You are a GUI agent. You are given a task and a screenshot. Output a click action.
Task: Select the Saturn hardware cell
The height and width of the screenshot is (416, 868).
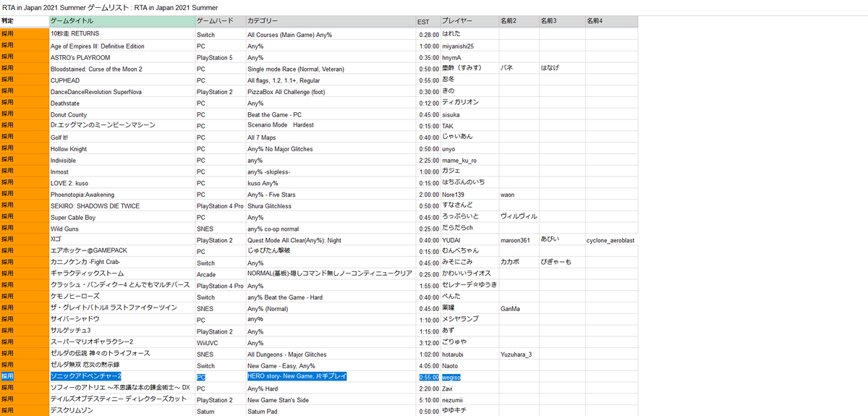[220, 411]
